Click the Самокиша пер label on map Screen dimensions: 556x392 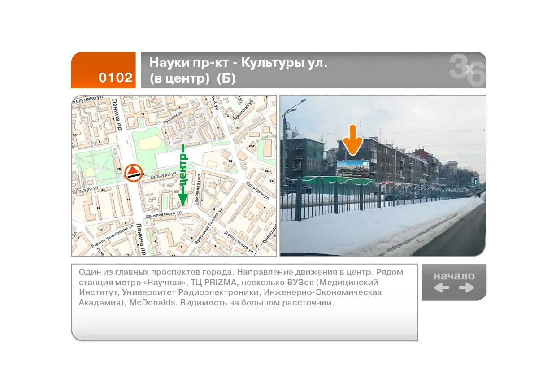[198, 188]
